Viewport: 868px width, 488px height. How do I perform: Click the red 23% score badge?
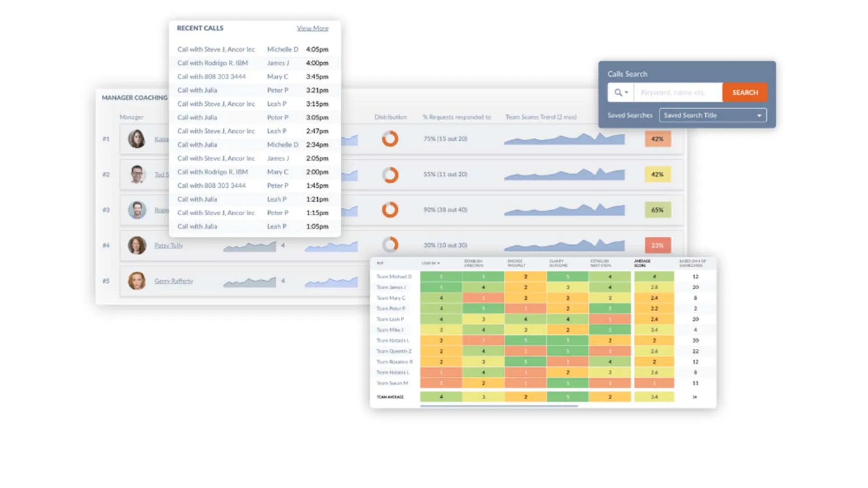pos(657,245)
